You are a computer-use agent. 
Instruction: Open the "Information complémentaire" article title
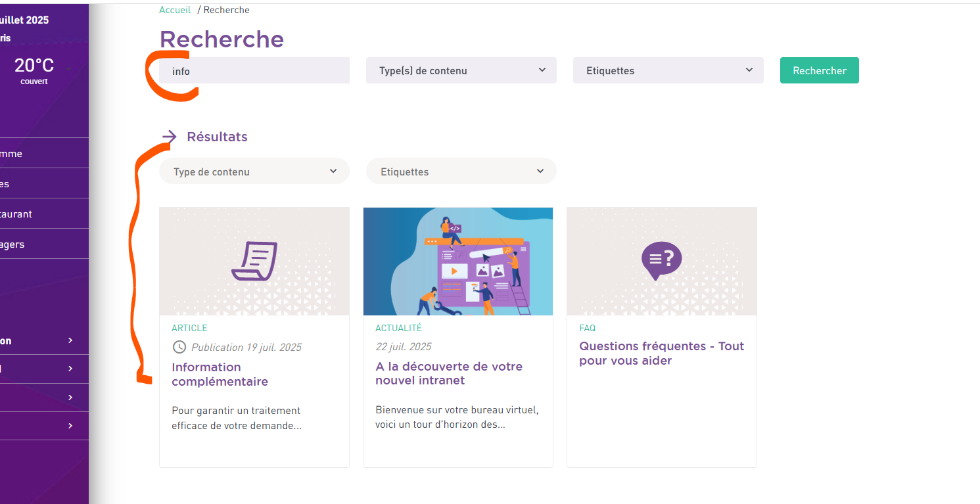[220, 375]
